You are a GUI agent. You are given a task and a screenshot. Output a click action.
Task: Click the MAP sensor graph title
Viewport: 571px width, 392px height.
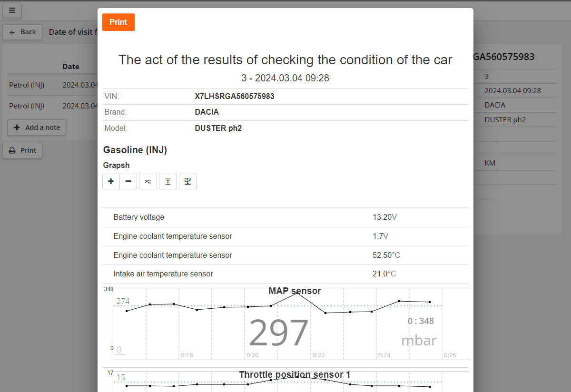[x=295, y=291]
